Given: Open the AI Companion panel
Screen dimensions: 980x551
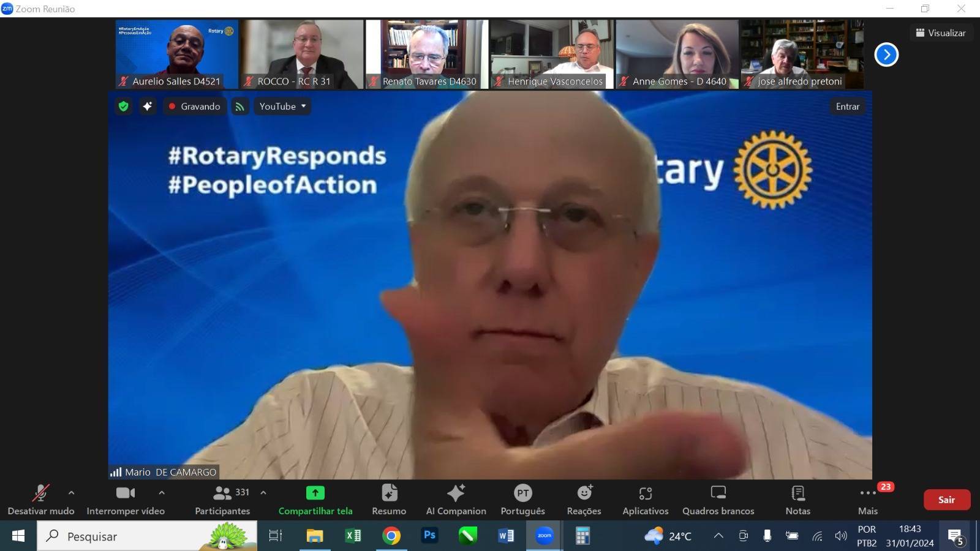Looking at the screenshot, I should [x=456, y=500].
